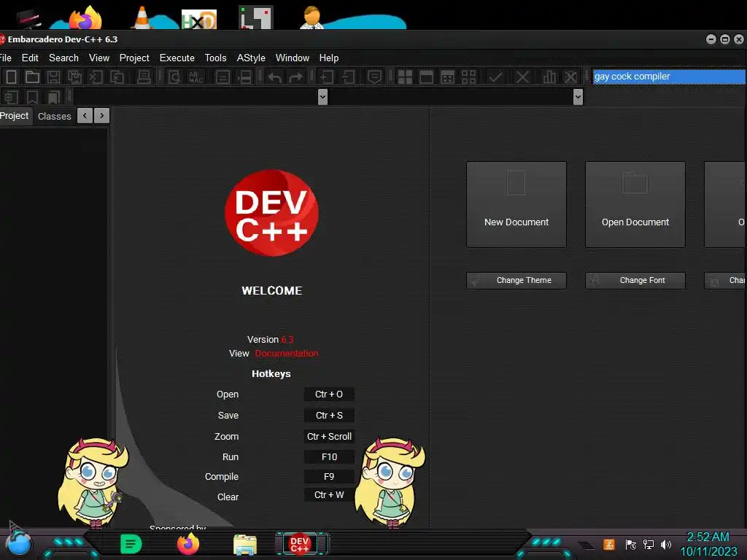Click the Compile four-squares toolbar icon

[405, 77]
